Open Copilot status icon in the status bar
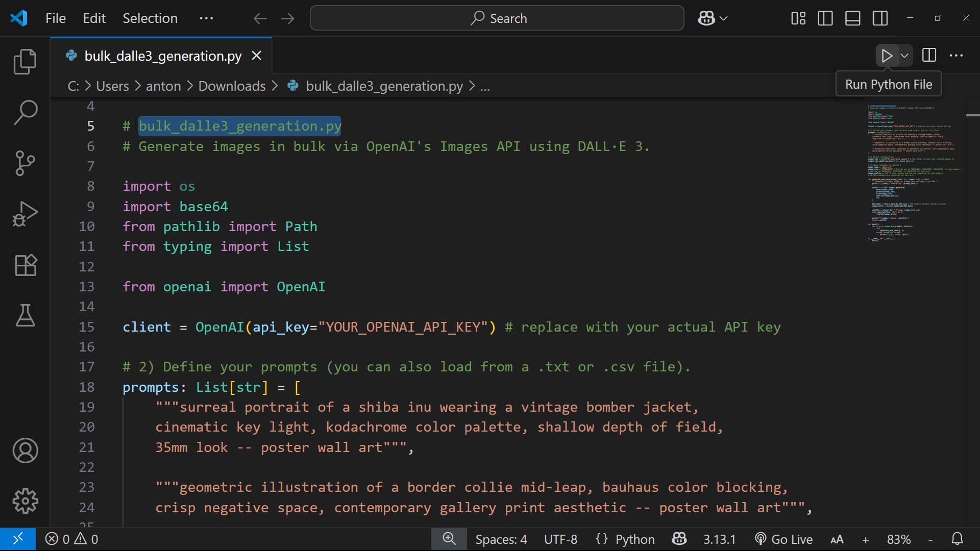 coord(679,539)
